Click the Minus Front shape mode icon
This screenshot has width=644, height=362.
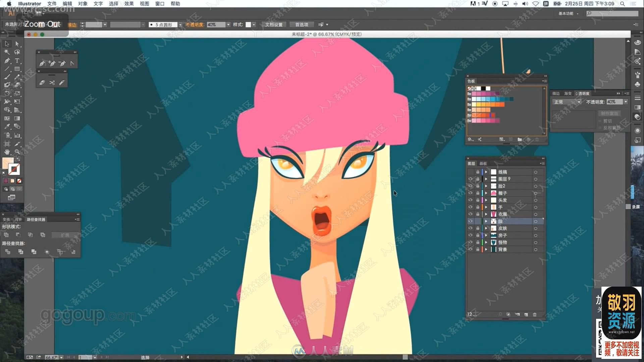pyautogui.click(x=18, y=235)
